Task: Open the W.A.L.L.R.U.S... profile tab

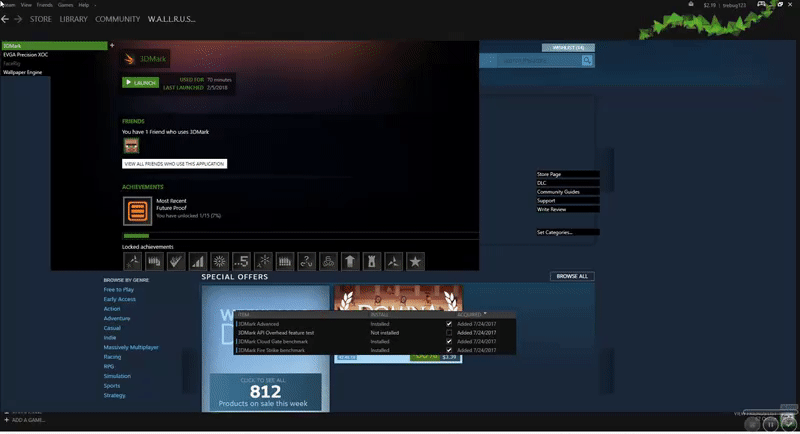Action: pyautogui.click(x=171, y=19)
